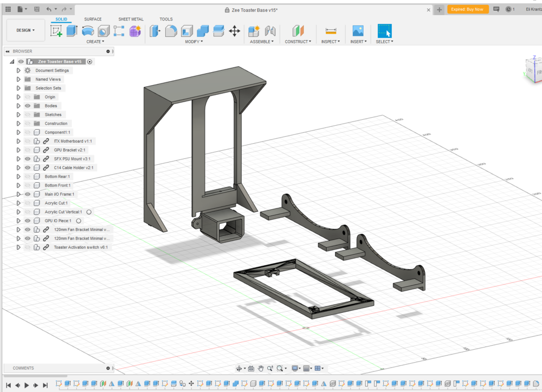Viewport: 542px width, 392px height.
Task: Click the Insert image icon
Action: pyautogui.click(x=358, y=31)
